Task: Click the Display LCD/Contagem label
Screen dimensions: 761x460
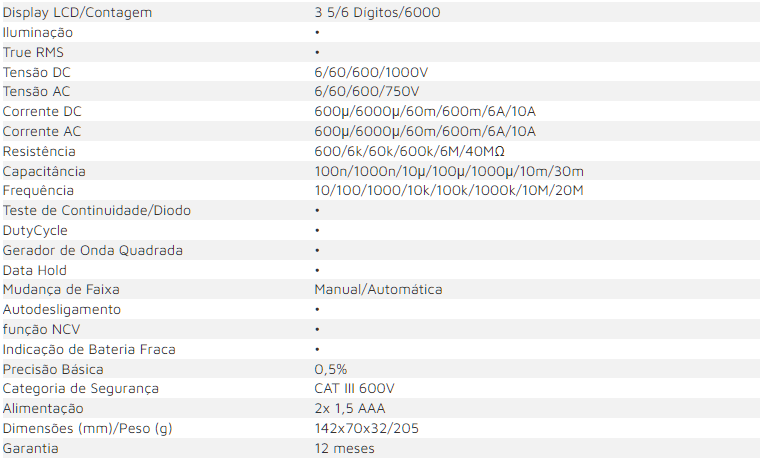Action: [76, 13]
